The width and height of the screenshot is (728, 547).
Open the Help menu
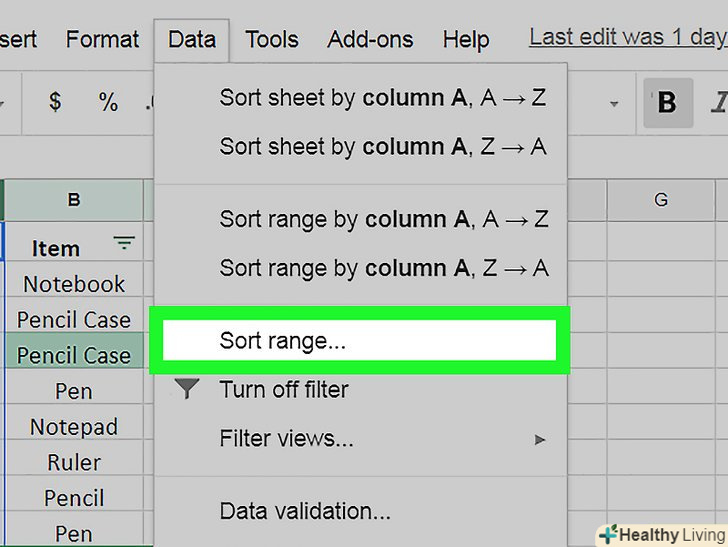pyautogui.click(x=466, y=40)
